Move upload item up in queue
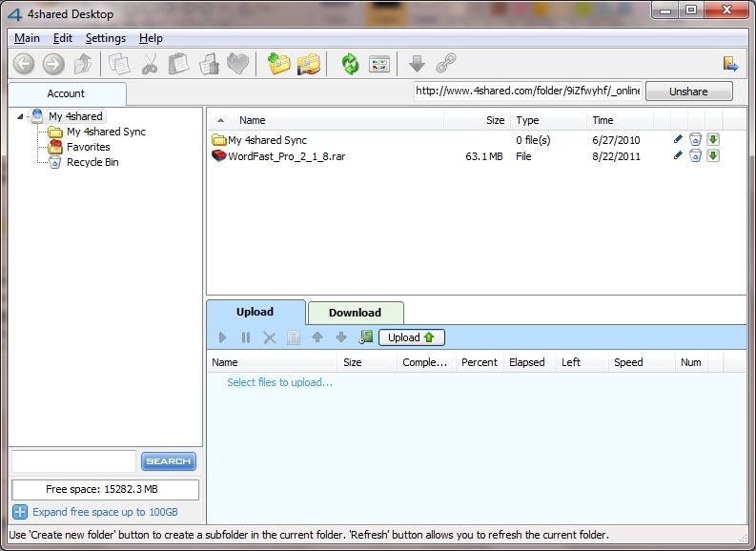 click(317, 337)
